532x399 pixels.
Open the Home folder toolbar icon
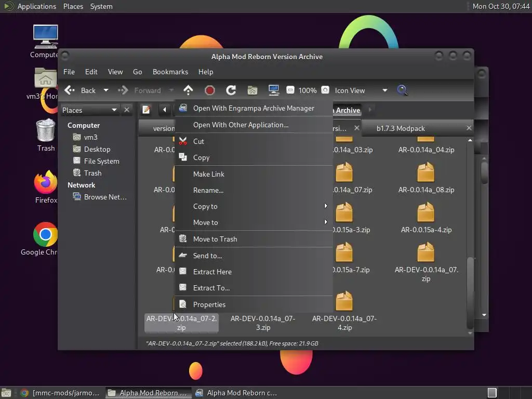pyautogui.click(x=252, y=90)
